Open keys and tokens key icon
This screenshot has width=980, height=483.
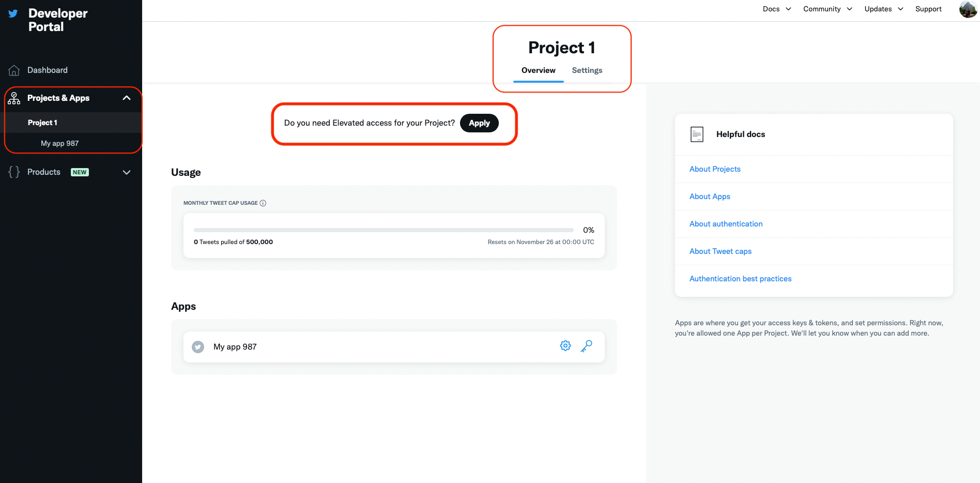click(x=587, y=346)
